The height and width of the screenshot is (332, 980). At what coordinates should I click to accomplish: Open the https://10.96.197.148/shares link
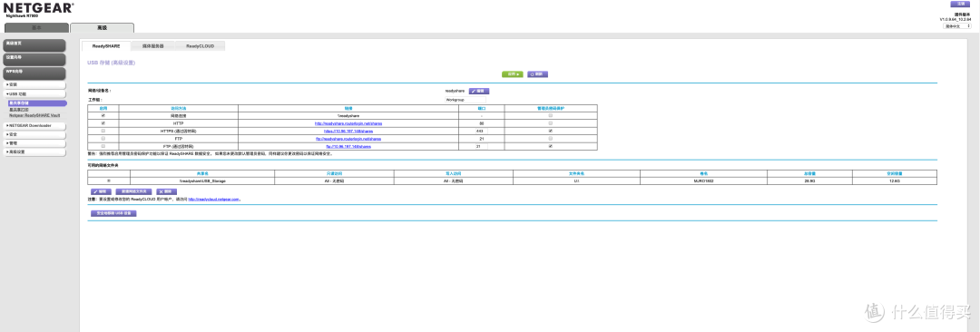[x=348, y=132]
